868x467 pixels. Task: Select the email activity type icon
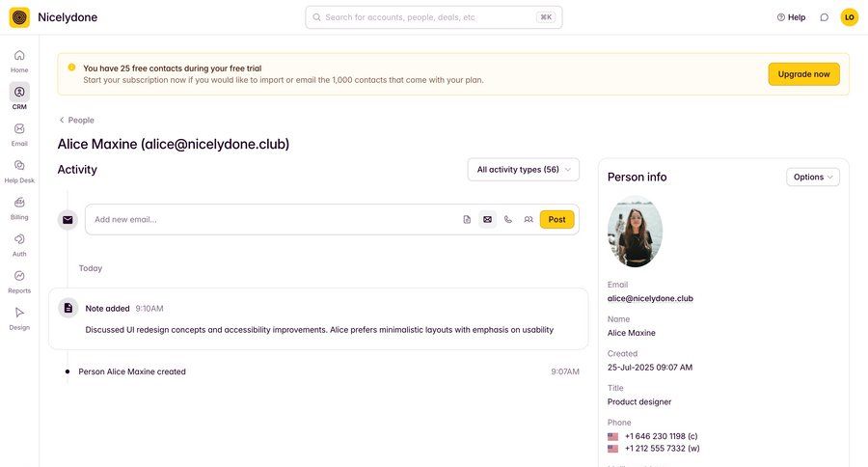[487, 220]
